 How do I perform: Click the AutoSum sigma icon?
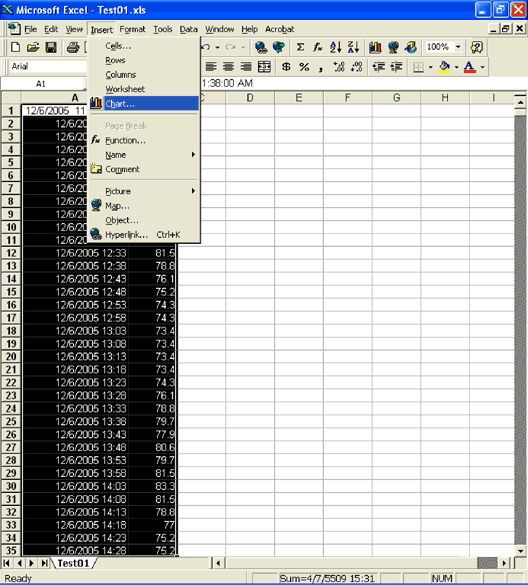[300, 47]
